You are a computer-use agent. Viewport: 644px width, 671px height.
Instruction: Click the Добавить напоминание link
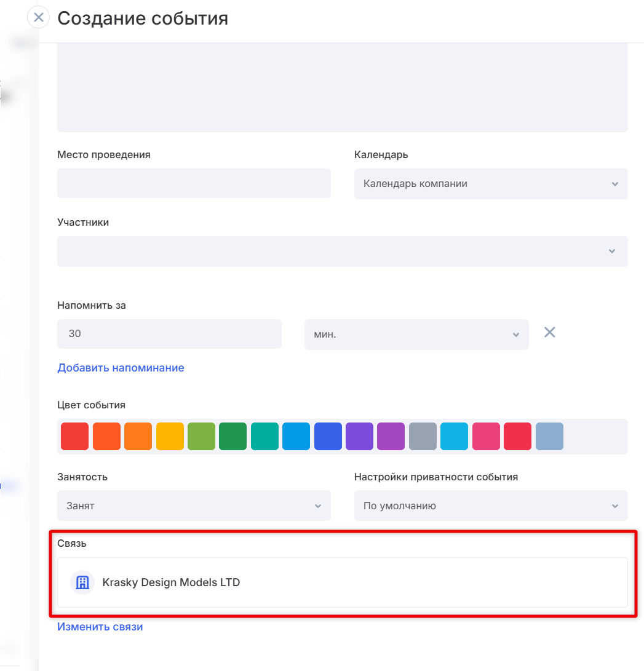pos(121,368)
